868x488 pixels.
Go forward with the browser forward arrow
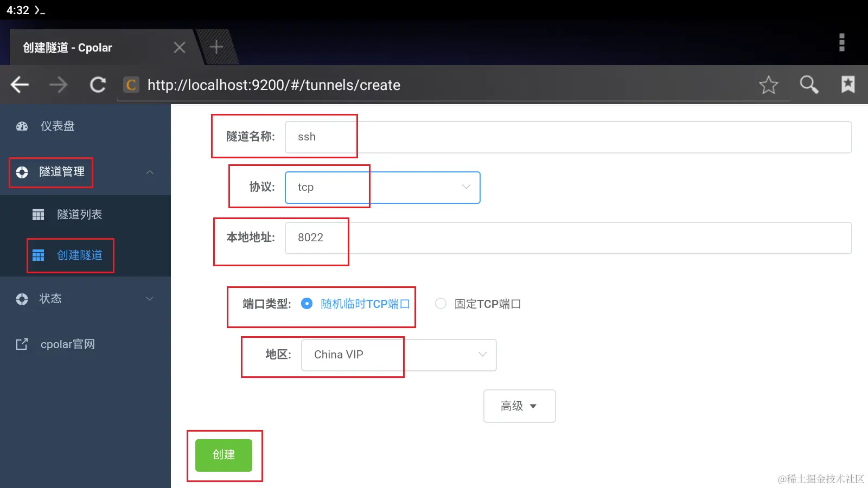[x=59, y=85]
